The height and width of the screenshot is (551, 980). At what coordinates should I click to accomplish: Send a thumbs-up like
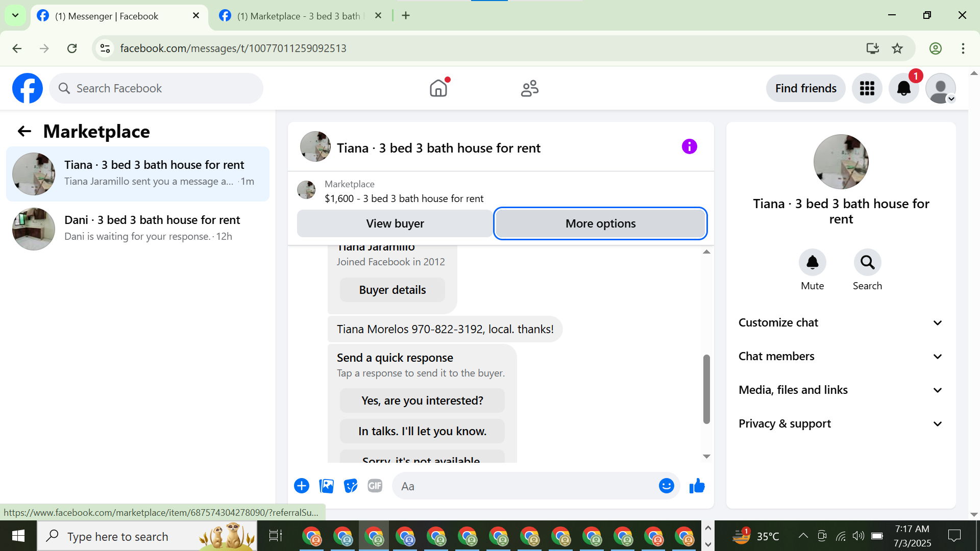[697, 486]
